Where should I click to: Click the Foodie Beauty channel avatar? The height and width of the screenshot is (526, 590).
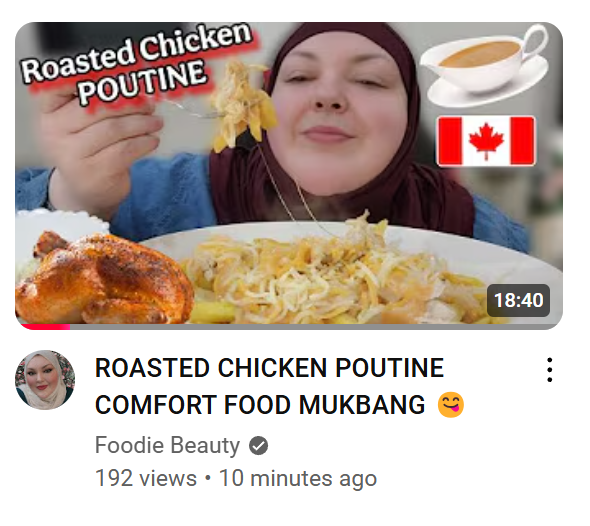pos(45,380)
